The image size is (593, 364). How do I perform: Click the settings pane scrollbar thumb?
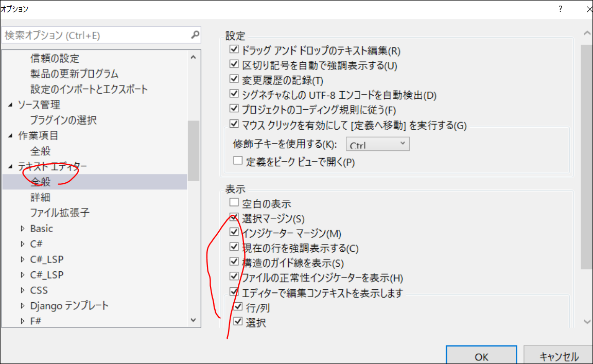coord(587,157)
